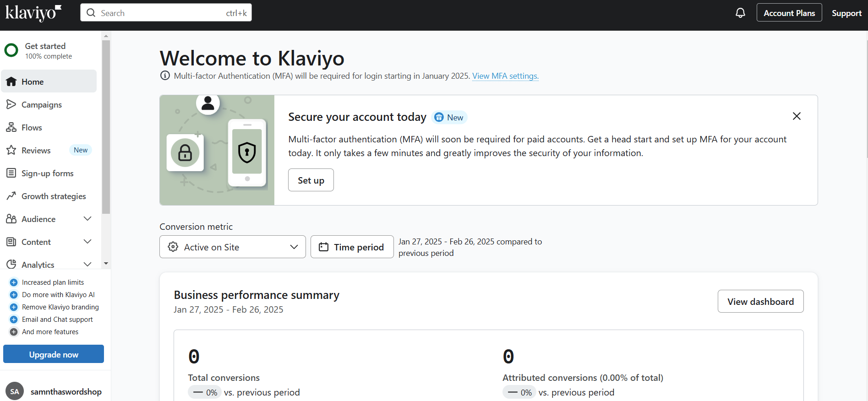This screenshot has width=868, height=401.
Task: Click the Campaigns paper-plane icon
Action: [11, 104]
